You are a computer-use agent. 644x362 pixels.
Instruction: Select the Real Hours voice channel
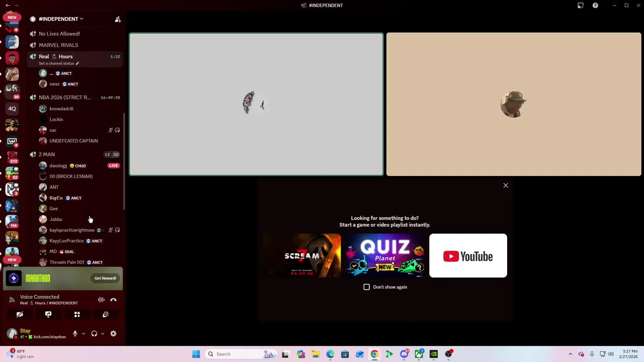click(x=75, y=59)
